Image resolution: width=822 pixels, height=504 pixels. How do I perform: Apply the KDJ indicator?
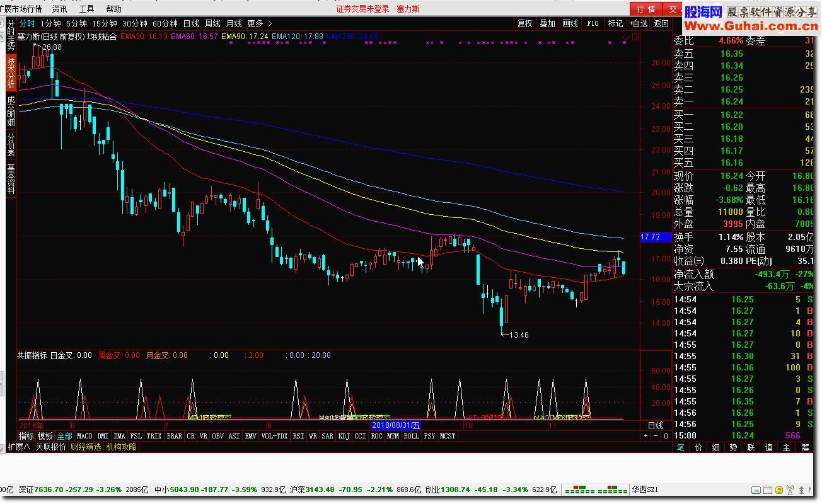point(344,436)
